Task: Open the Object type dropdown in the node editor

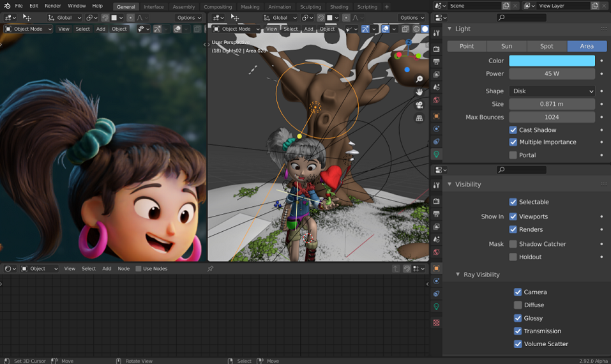Action: tap(40, 268)
